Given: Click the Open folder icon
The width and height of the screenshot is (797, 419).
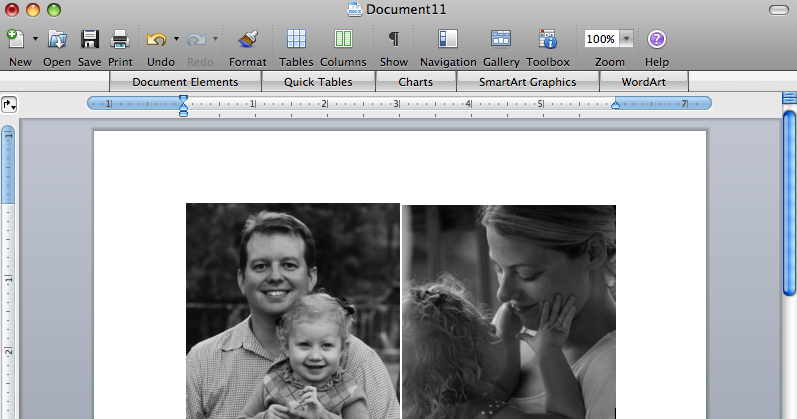Looking at the screenshot, I should pos(57,39).
